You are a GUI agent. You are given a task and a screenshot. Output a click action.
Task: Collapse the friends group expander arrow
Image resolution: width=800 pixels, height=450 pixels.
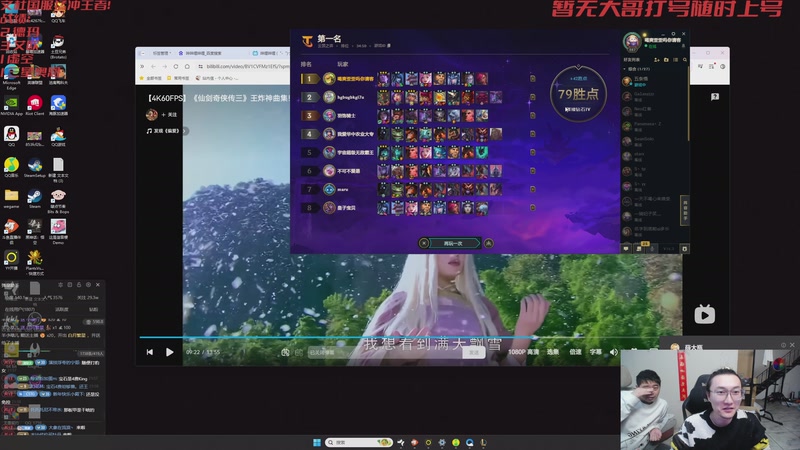pos(624,69)
